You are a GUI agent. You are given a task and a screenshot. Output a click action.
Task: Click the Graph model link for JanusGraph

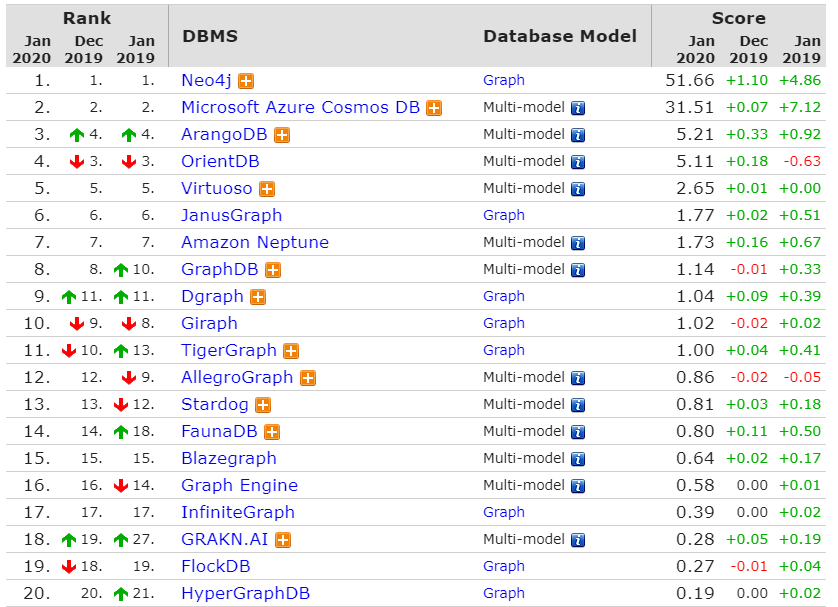pyautogui.click(x=504, y=215)
